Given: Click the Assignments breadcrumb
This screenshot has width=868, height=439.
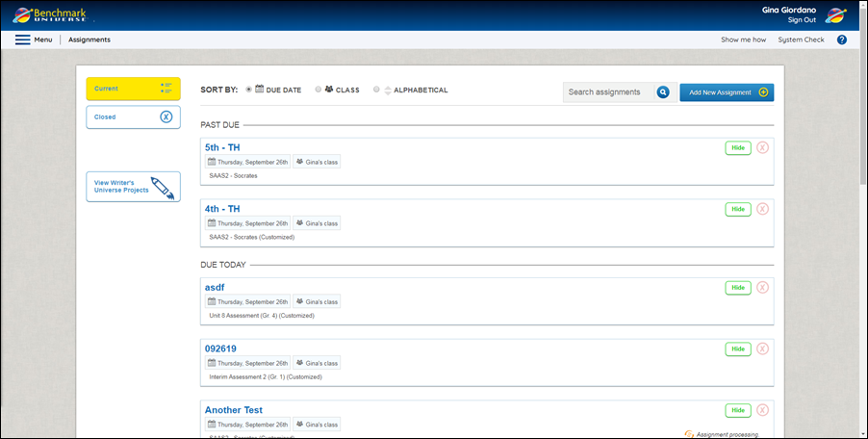Looking at the screenshot, I should click(89, 39).
